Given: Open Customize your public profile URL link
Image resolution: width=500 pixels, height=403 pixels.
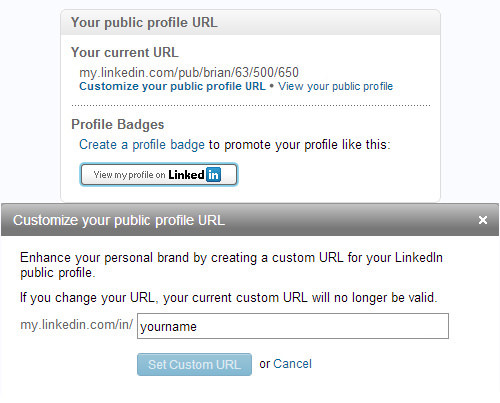Looking at the screenshot, I should tap(172, 86).
